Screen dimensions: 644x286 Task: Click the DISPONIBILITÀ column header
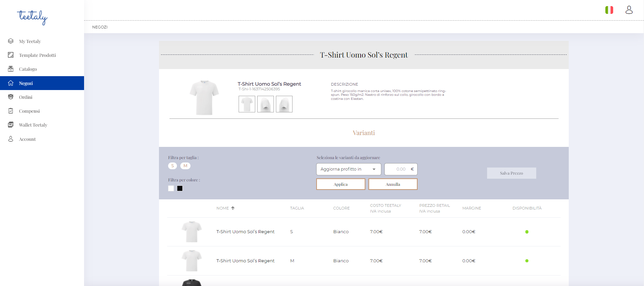click(x=527, y=208)
